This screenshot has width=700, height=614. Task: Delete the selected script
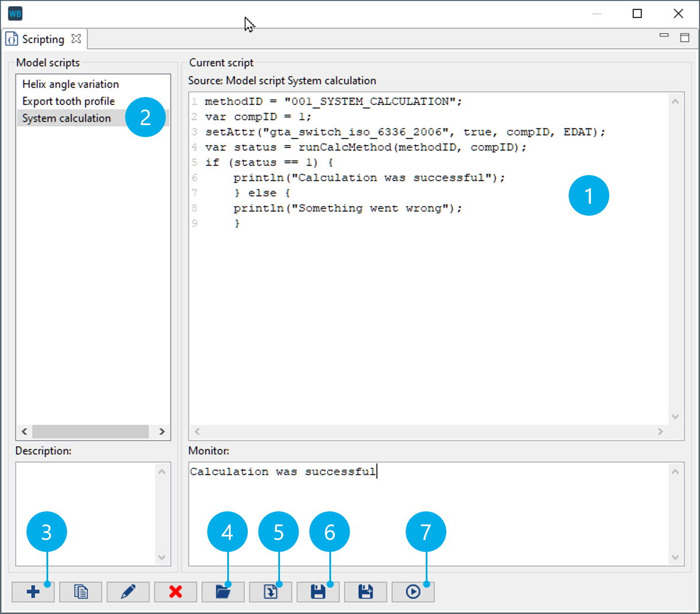(176, 592)
